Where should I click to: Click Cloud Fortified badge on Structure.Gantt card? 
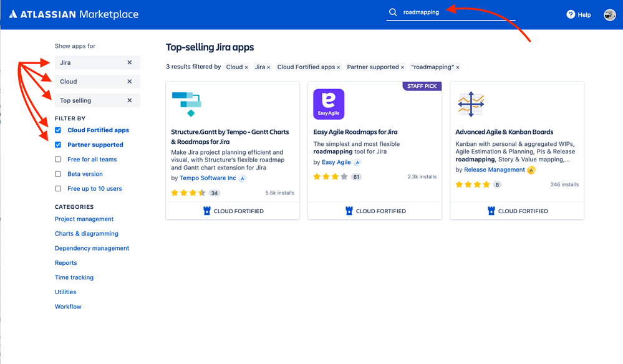coord(233,211)
